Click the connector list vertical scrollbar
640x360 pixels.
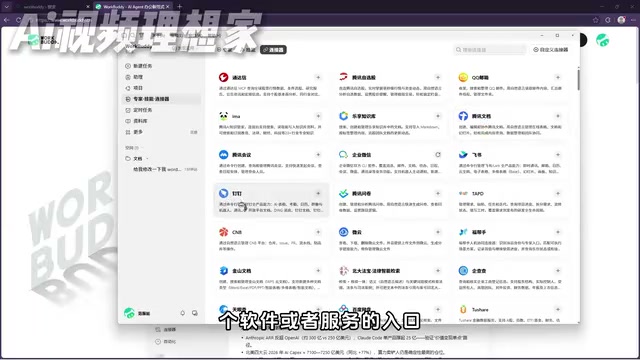(x=578, y=80)
